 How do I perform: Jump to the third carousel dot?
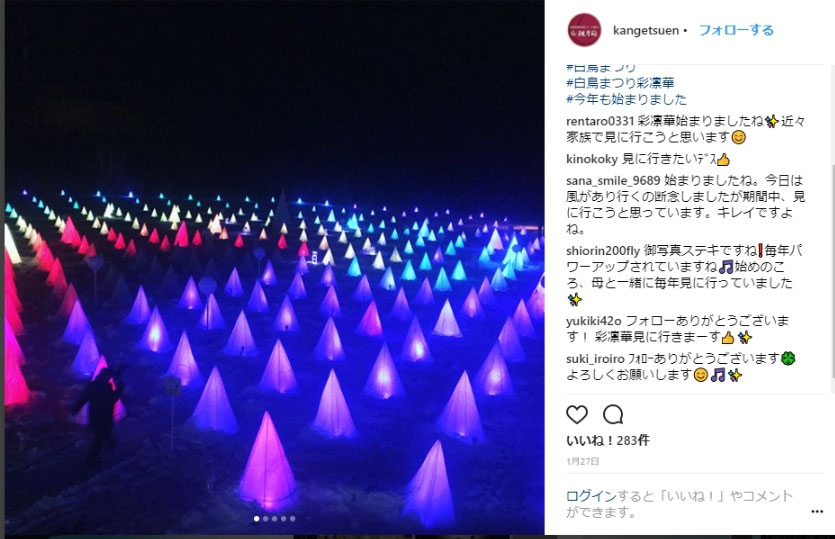[275, 518]
